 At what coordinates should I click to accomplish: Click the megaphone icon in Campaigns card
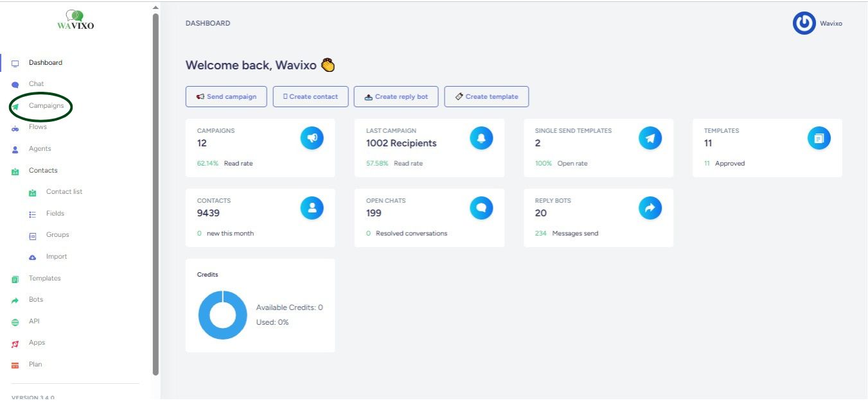coord(312,138)
